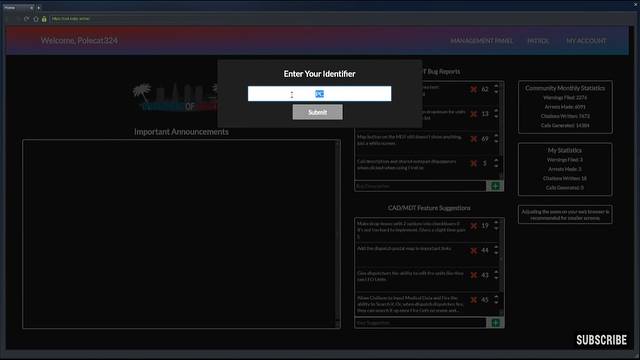Delete the feature suggestion with 19 votes
The height and width of the screenshot is (360, 640).
point(473,226)
